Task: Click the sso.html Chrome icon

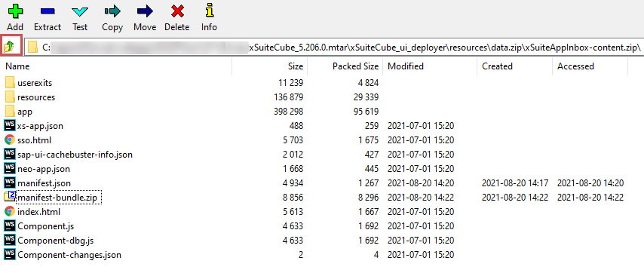Action: [10, 140]
